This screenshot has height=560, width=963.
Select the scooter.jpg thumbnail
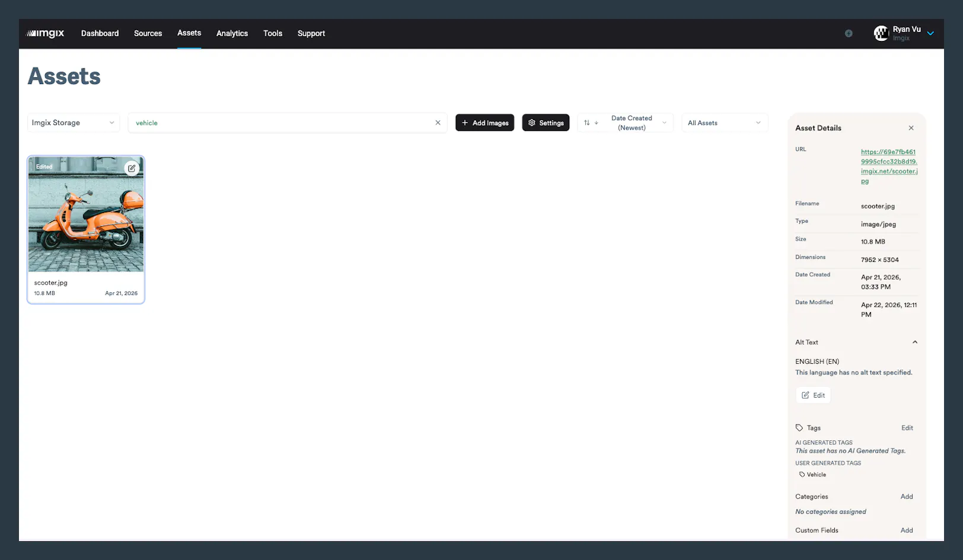[x=85, y=214]
